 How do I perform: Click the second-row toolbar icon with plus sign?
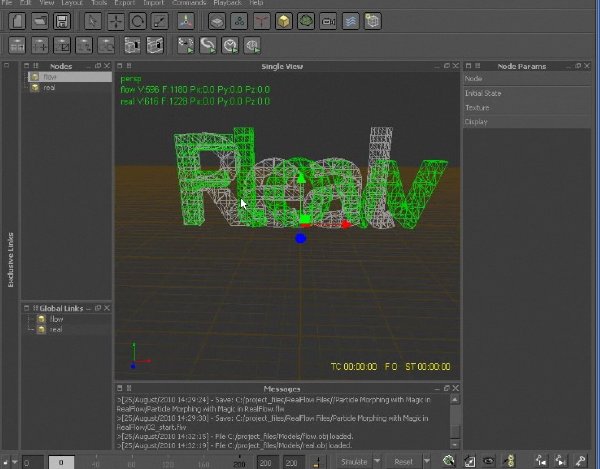pyautogui.click(x=39, y=45)
